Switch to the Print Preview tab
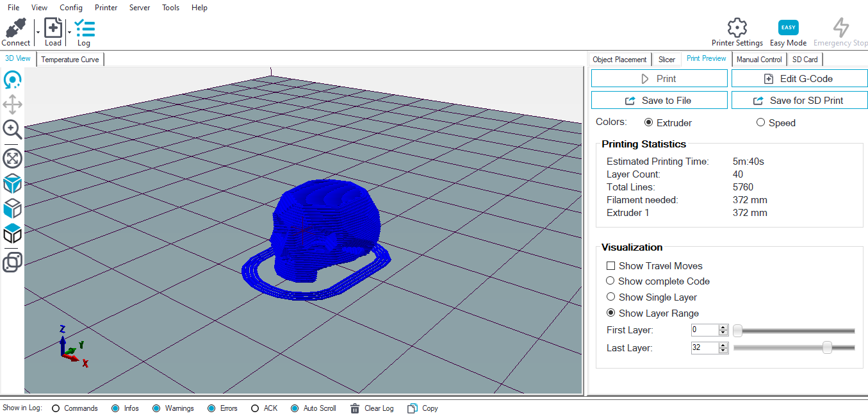 (707, 58)
